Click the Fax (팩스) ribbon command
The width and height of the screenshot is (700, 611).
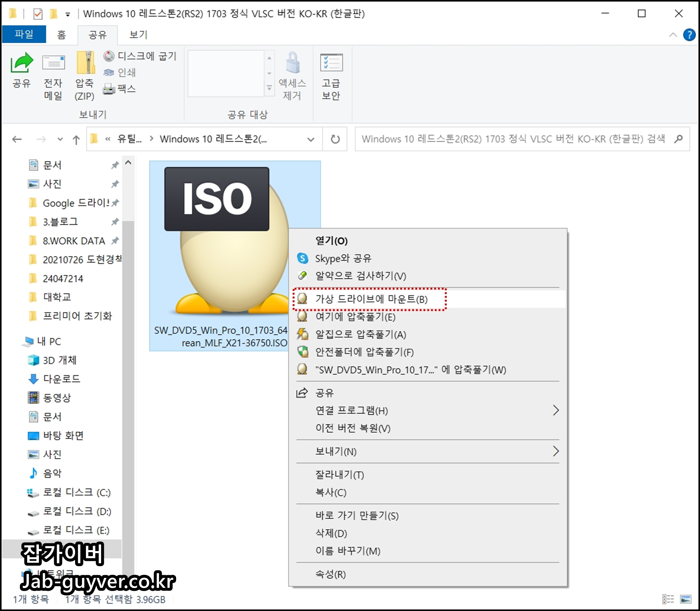[119, 89]
